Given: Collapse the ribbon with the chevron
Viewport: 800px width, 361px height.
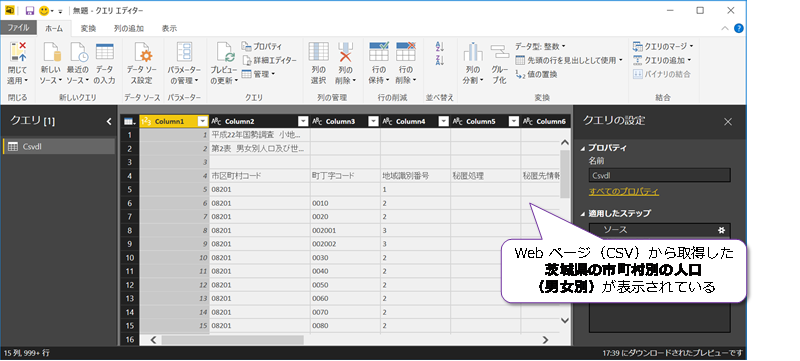Looking at the screenshot, I should (x=726, y=29).
